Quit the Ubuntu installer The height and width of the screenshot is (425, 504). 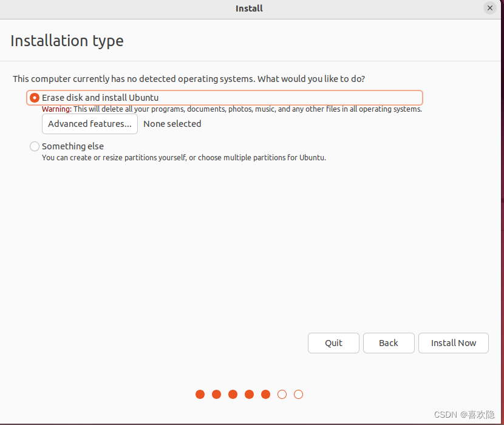pos(333,343)
